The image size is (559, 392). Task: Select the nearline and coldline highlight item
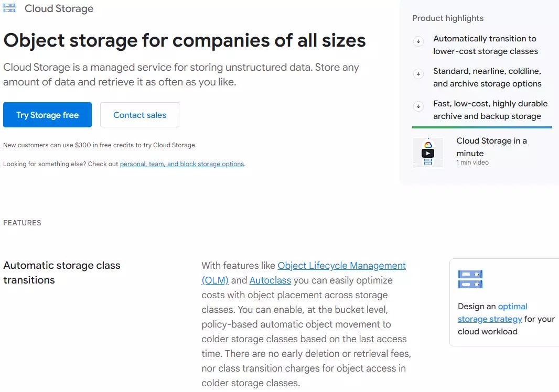coord(488,77)
